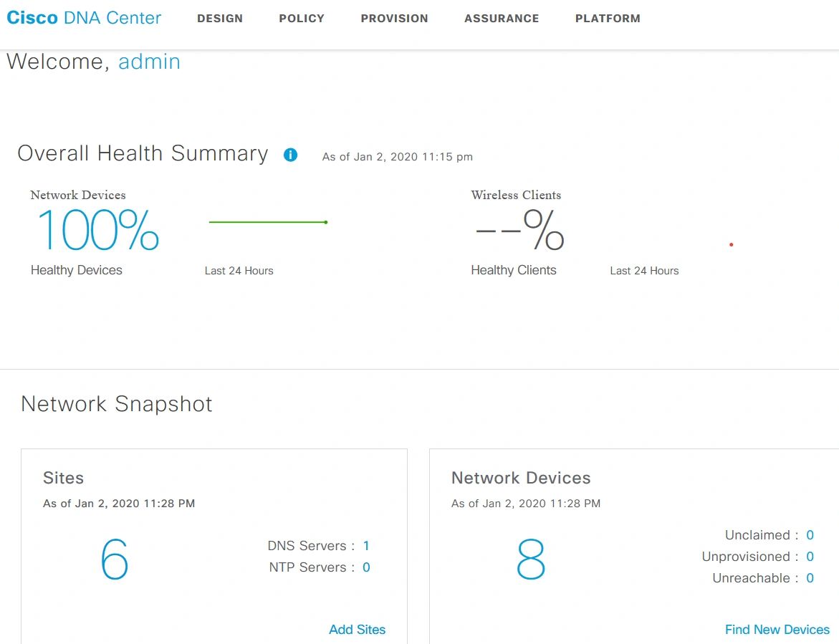Click the NTP Servers count value
The width and height of the screenshot is (839, 644).
366,567
